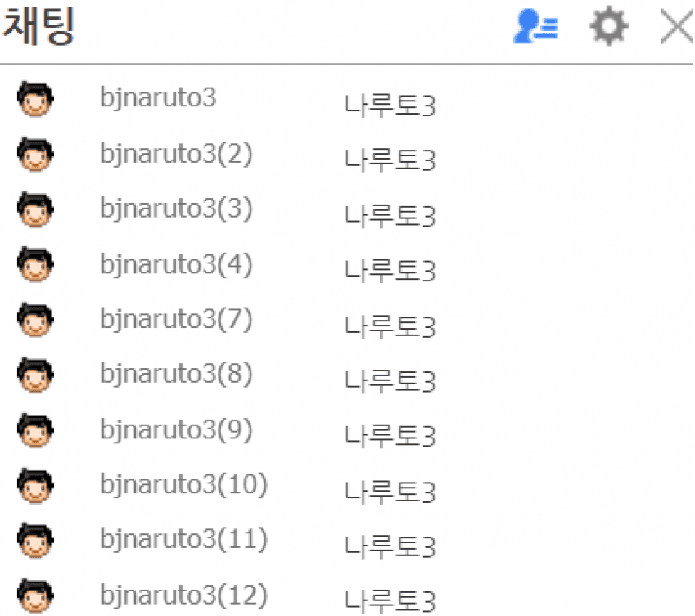Click nickname 나루토3 in the bjnaruto3(2) row
This screenshot has height=616, width=695.
[390, 160]
